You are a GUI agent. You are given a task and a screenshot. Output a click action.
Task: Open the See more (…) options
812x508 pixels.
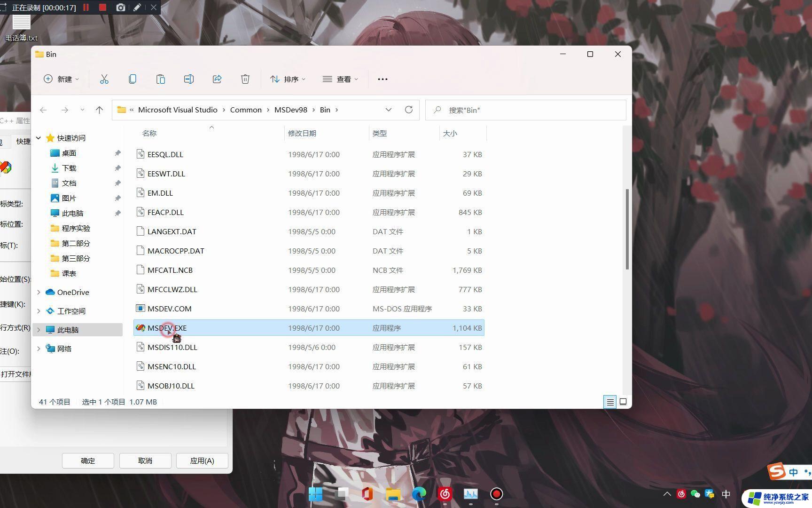point(383,79)
